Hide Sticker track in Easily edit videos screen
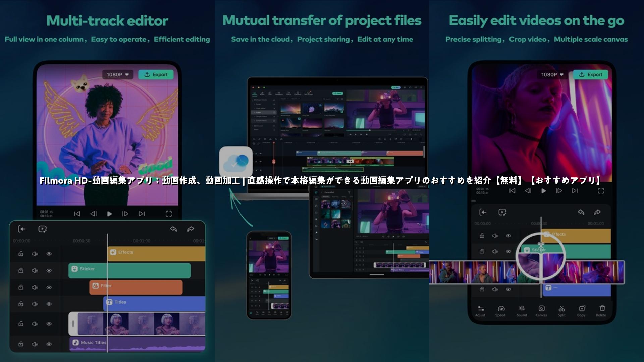 click(508, 251)
